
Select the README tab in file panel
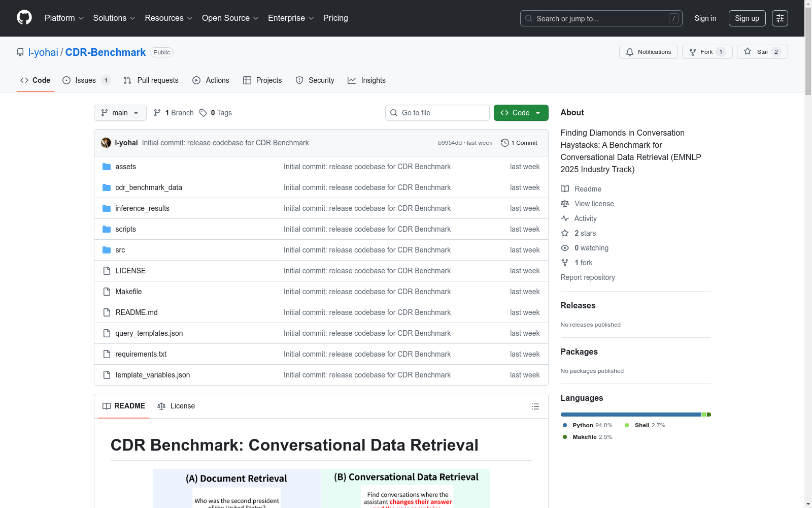point(124,406)
